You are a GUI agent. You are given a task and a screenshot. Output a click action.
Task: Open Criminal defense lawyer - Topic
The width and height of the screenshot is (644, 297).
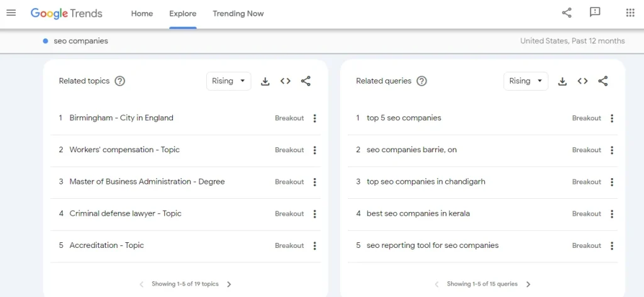(125, 213)
